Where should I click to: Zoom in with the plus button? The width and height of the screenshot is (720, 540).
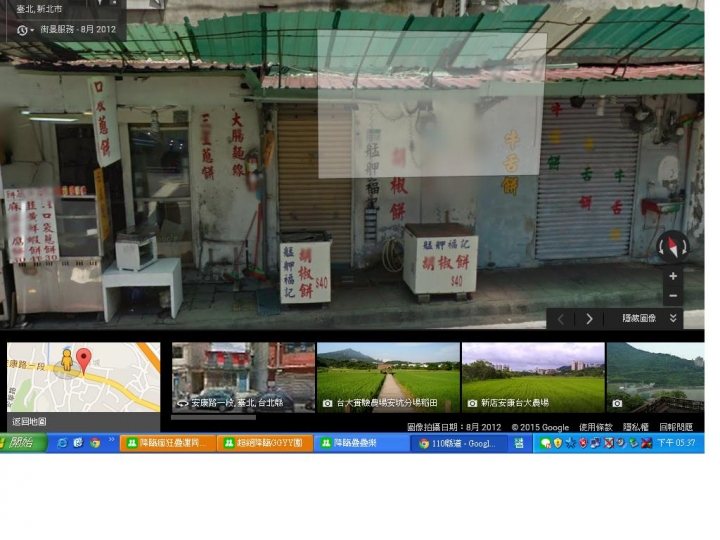673,276
